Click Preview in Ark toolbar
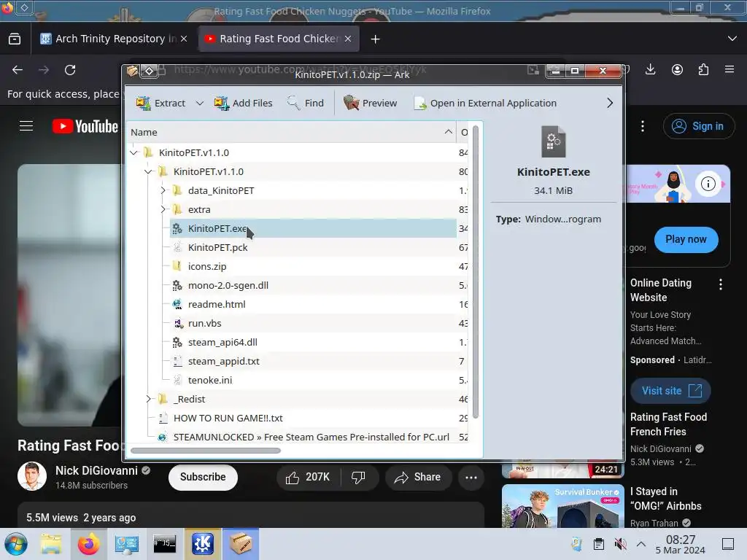This screenshot has height=560, width=747. point(370,104)
